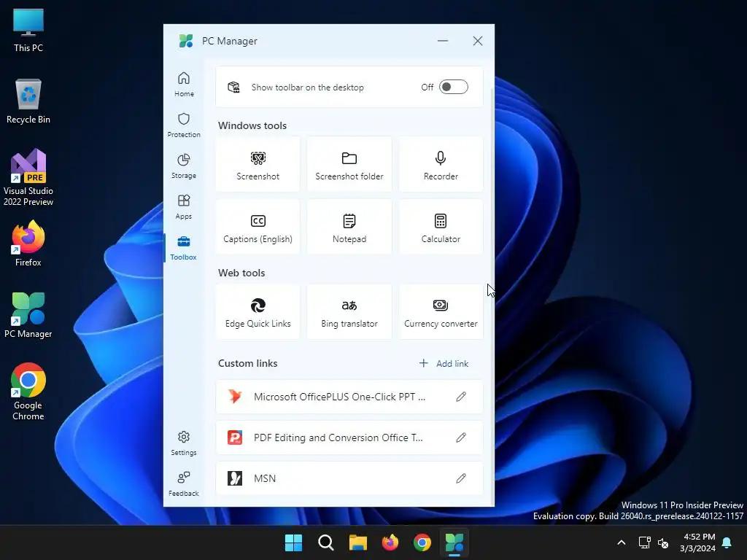747x560 pixels.
Task: Click the PC Manager logo in title bar
Action: click(186, 41)
